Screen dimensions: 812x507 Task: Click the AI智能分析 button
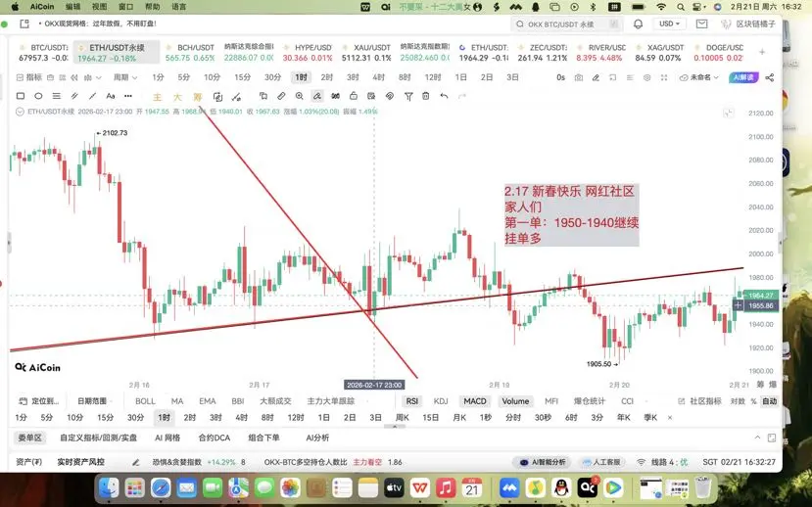[543, 462]
